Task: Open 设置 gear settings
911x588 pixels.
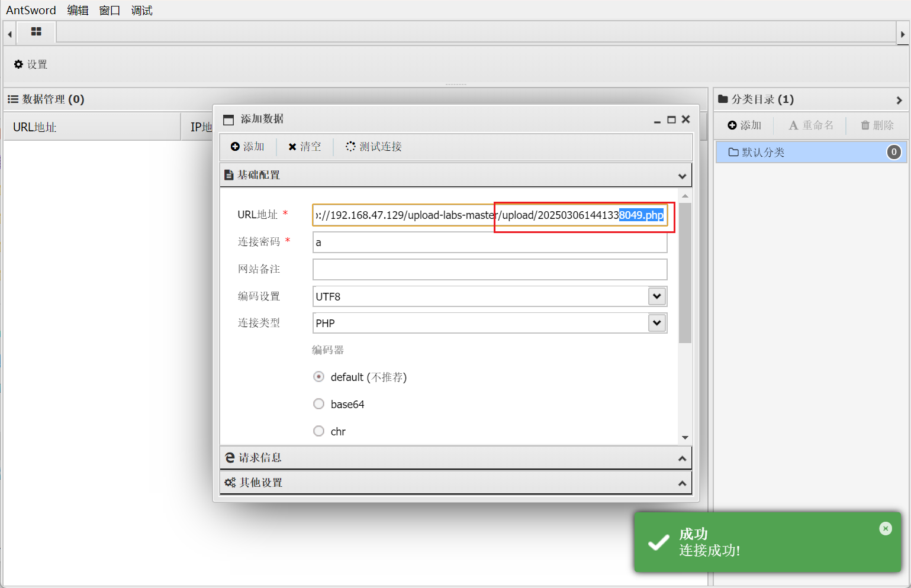Action: tap(31, 64)
